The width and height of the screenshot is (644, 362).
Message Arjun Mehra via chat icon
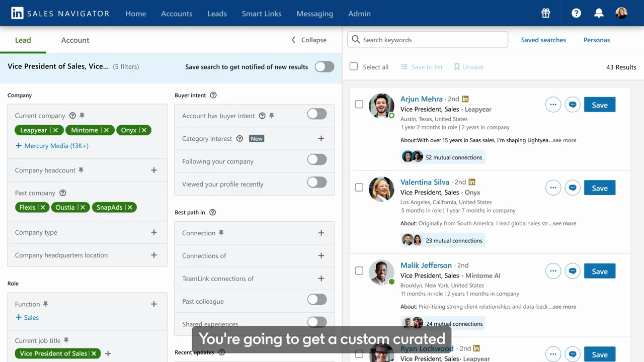pos(573,105)
